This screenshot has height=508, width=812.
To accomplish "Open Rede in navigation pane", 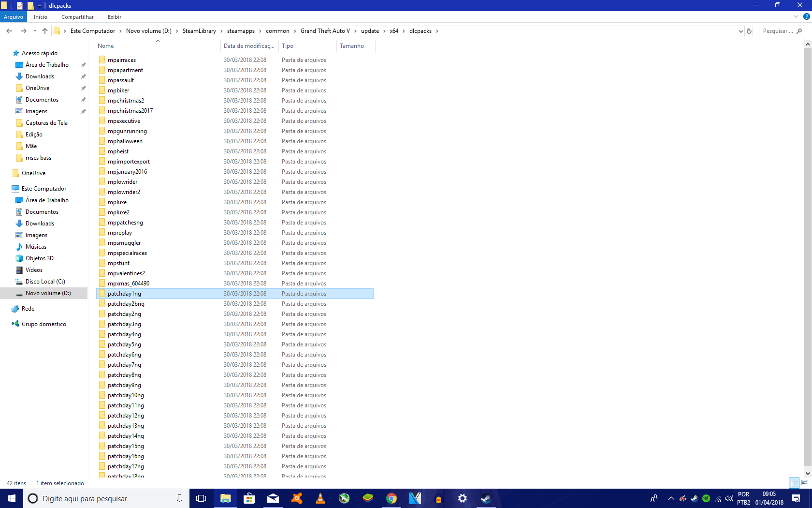I will [x=28, y=309].
